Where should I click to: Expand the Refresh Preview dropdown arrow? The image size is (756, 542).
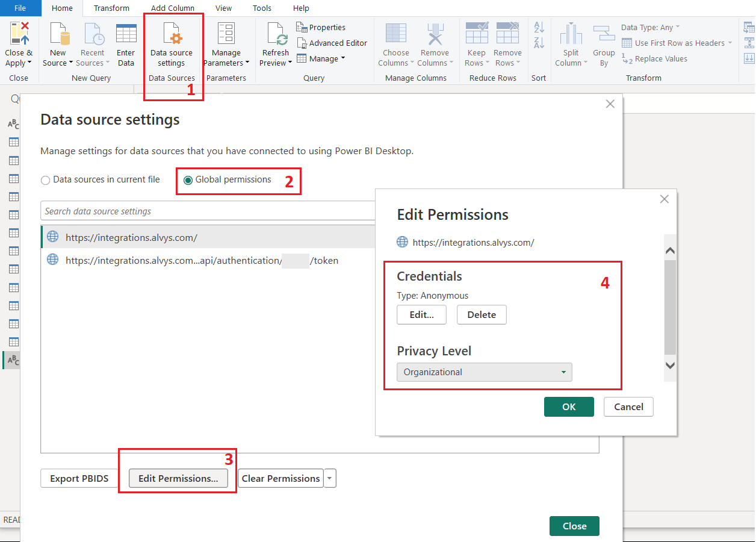290,63
